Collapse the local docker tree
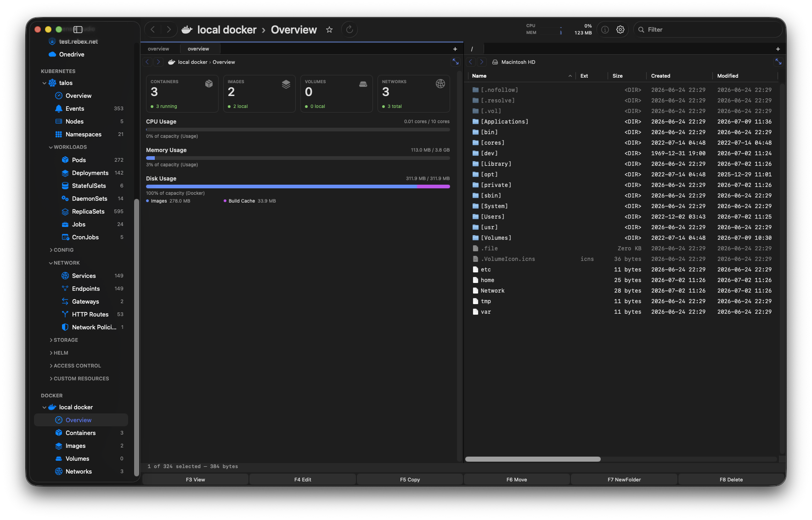The width and height of the screenshot is (812, 520). click(45, 407)
